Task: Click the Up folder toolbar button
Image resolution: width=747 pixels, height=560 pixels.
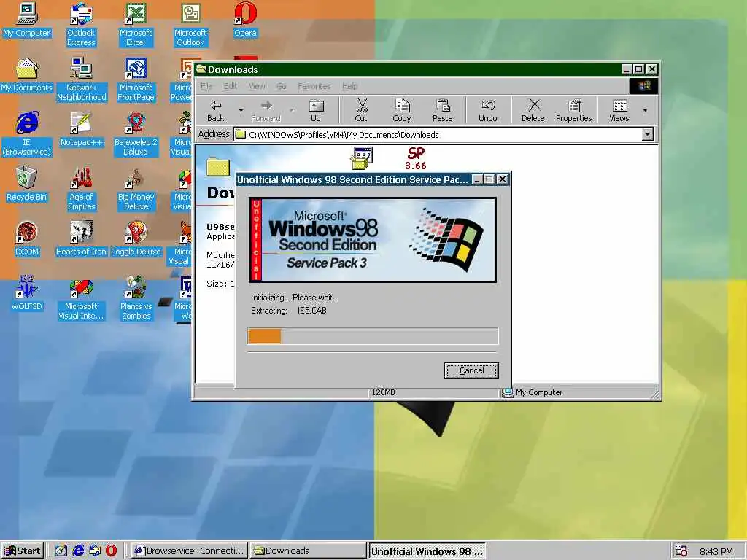Action: (x=316, y=111)
